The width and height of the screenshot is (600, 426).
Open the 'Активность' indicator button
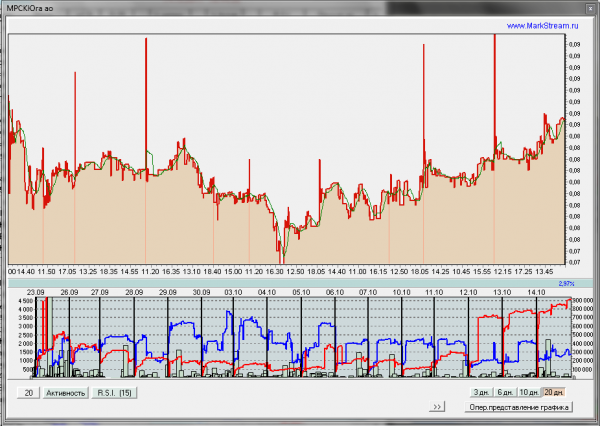point(65,393)
